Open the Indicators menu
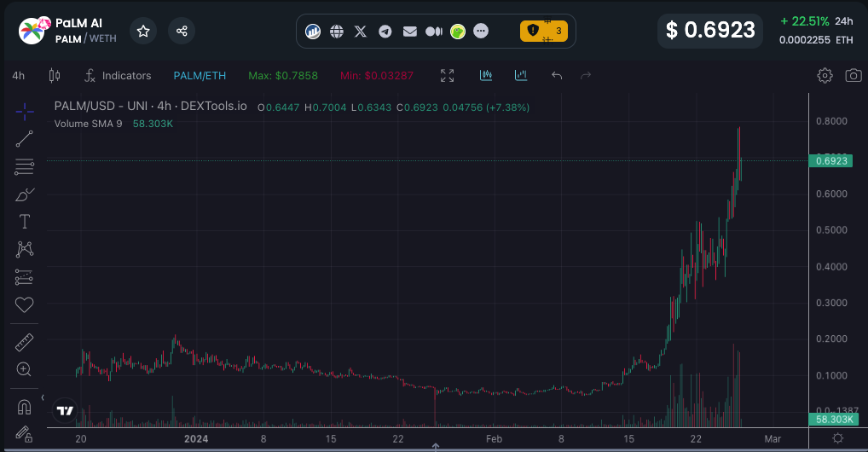The width and height of the screenshot is (868, 452). 118,76
